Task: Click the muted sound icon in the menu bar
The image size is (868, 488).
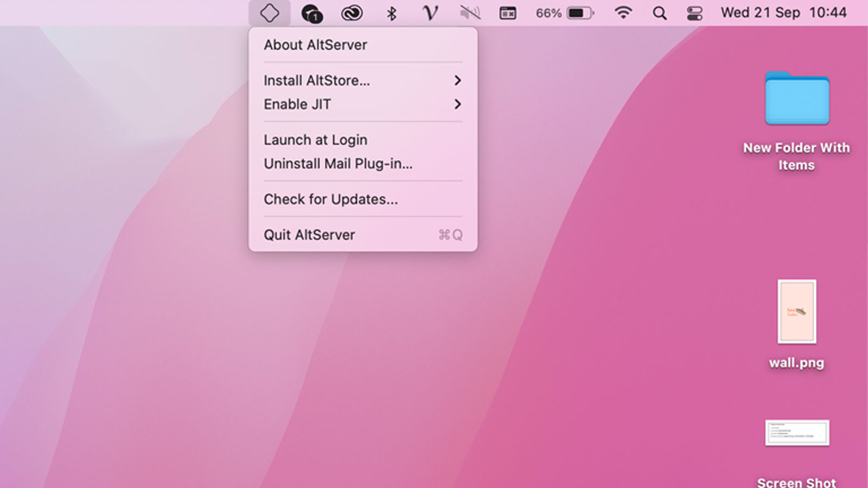Action: pos(470,13)
